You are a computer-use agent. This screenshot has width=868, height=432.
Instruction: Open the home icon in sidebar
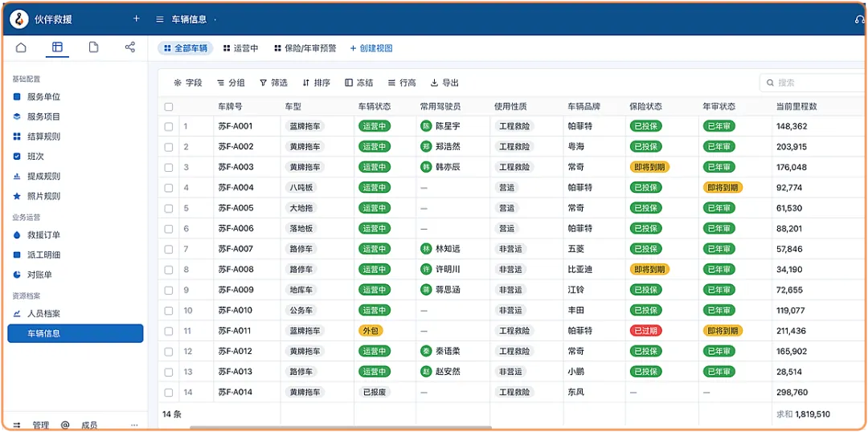pyautogui.click(x=21, y=47)
